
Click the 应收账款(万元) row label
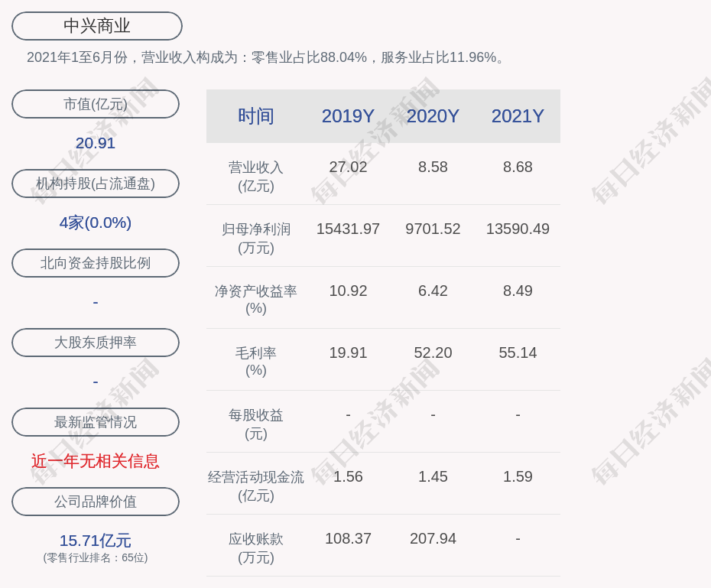coord(256,548)
